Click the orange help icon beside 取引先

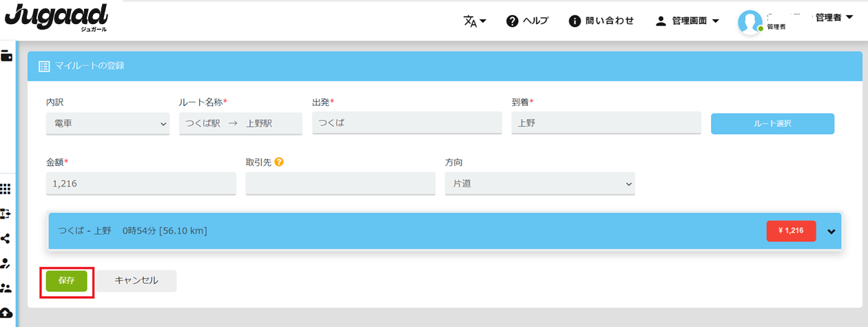(x=279, y=162)
